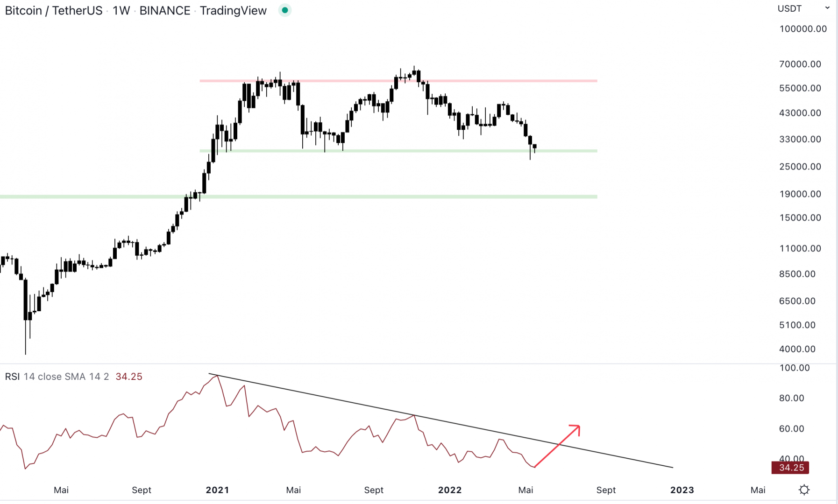Viewport: 838px width, 504px height.
Task: Click the 25000.00 price axis label
Action: [800, 167]
